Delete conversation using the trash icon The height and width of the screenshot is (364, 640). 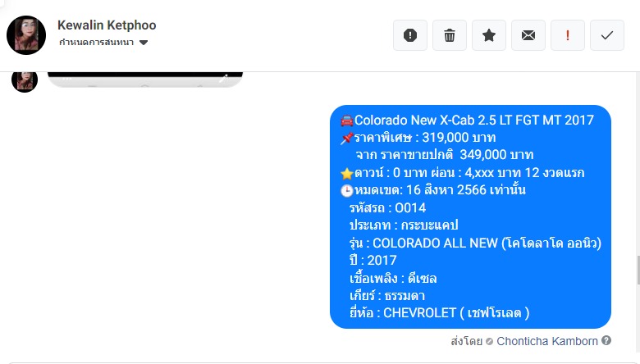[x=450, y=35]
